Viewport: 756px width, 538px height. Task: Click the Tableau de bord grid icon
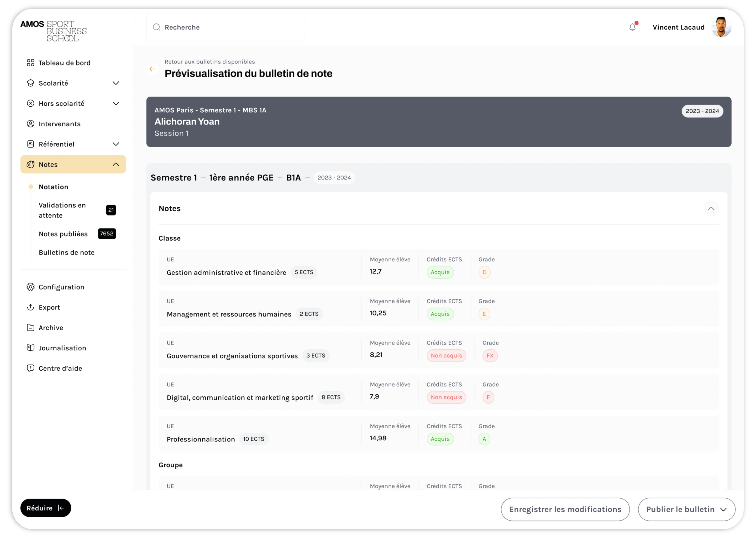pos(30,63)
